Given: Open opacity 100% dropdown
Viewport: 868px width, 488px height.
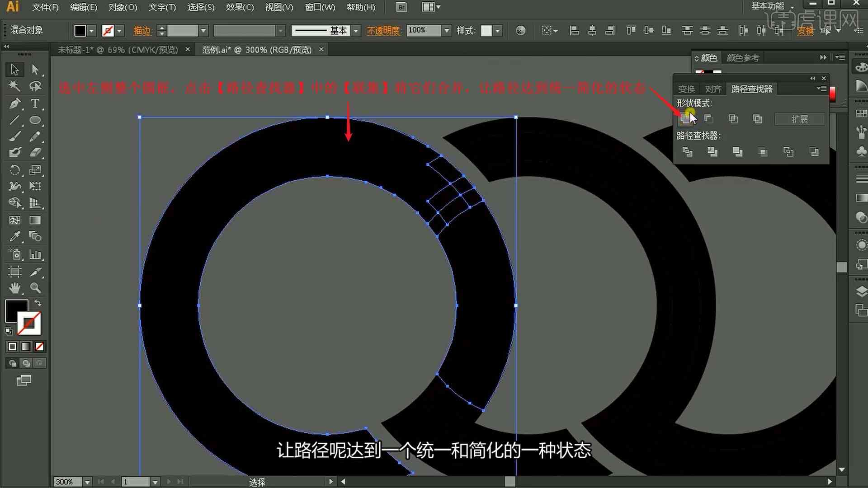Looking at the screenshot, I should (447, 31).
